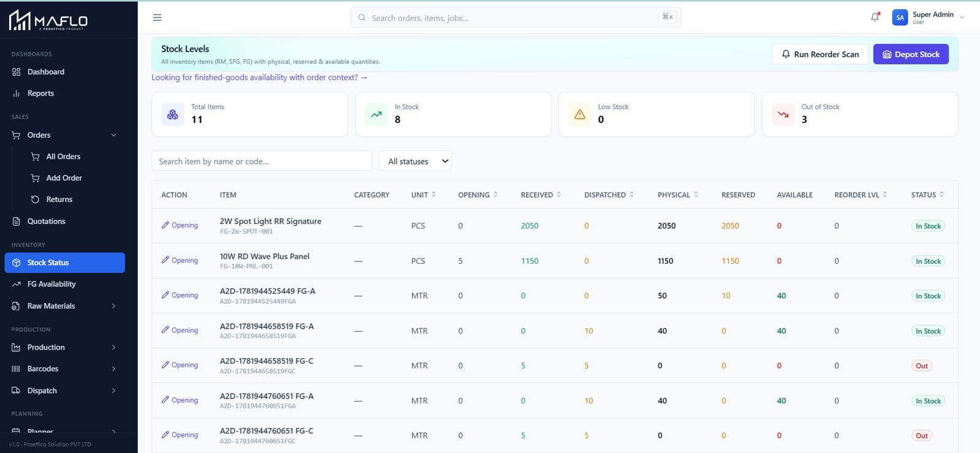Click In Stock badge for 2W Spot Light
This screenshot has height=453, width=980.
click(928, 226)
